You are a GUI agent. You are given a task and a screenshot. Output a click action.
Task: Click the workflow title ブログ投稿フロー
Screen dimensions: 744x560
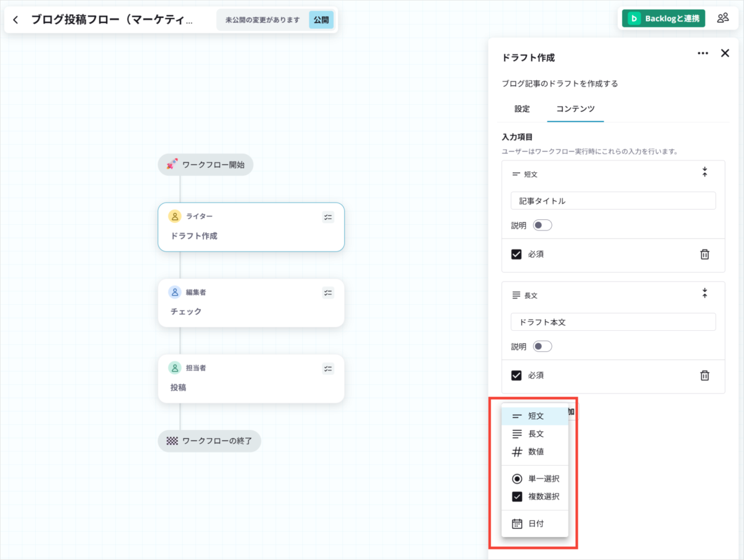[112, 20]
